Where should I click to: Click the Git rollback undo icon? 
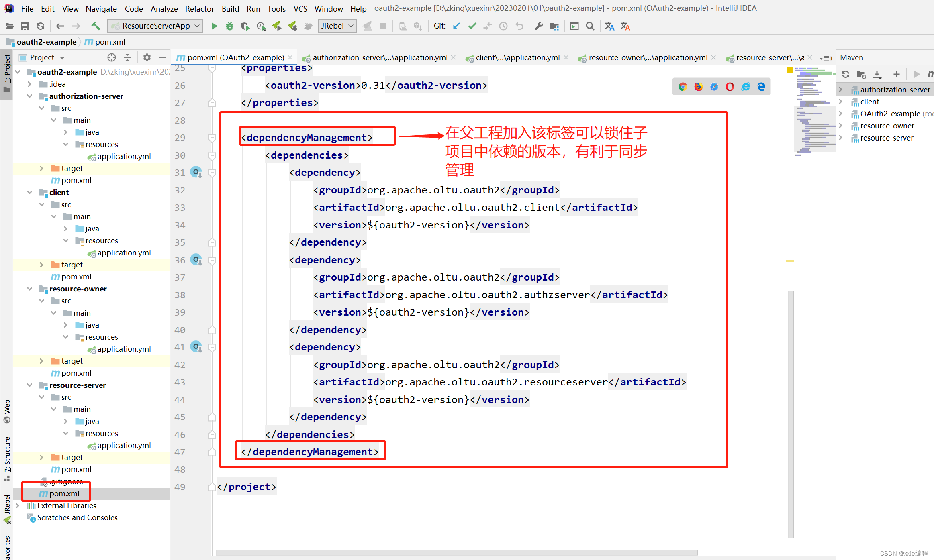pos(519,26)
